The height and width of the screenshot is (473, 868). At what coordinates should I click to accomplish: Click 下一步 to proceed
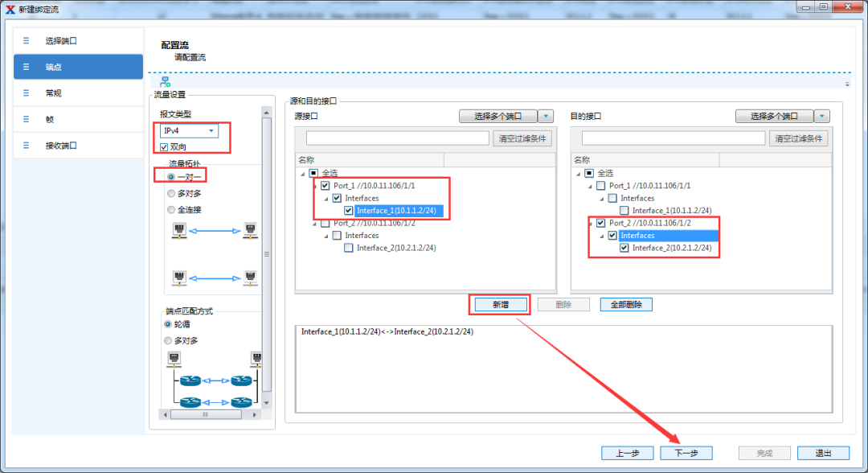point(686,453)
